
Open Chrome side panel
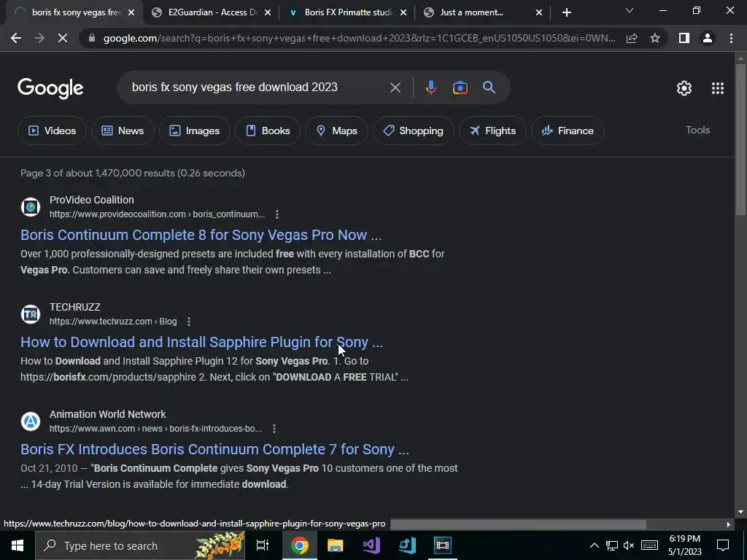click(684, 38)
